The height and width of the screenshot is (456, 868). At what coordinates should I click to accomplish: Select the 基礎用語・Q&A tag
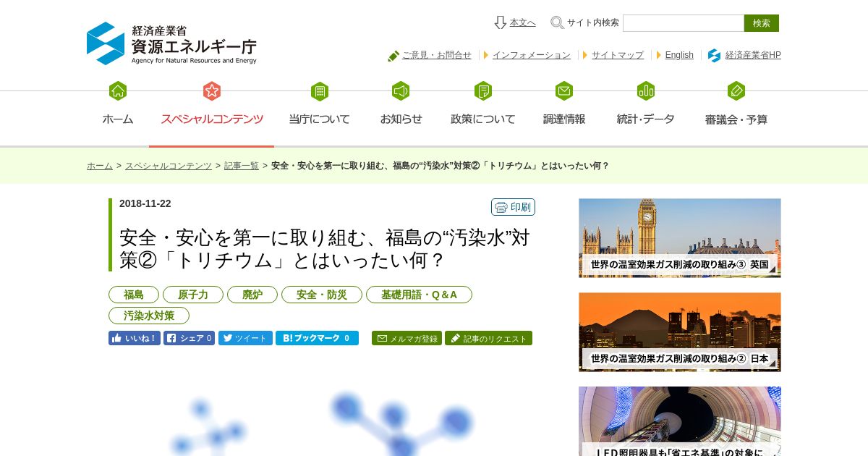point(419,295)
